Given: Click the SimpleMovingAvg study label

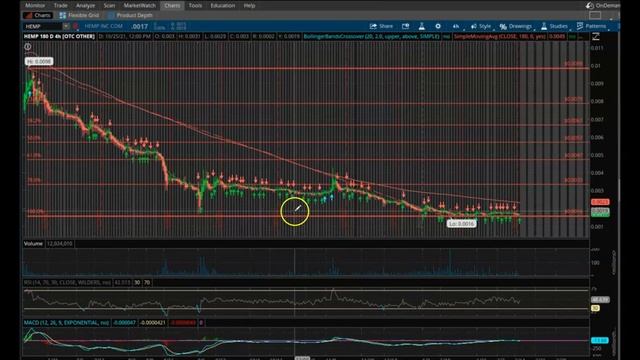Looking at the screenshot, I should point(500,36).
